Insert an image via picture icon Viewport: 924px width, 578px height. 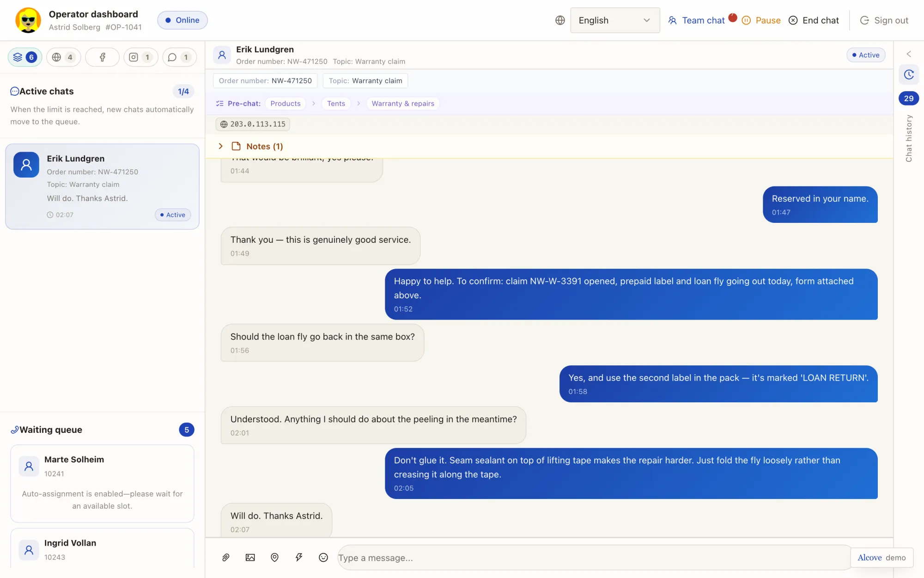(x=250, y=558)
